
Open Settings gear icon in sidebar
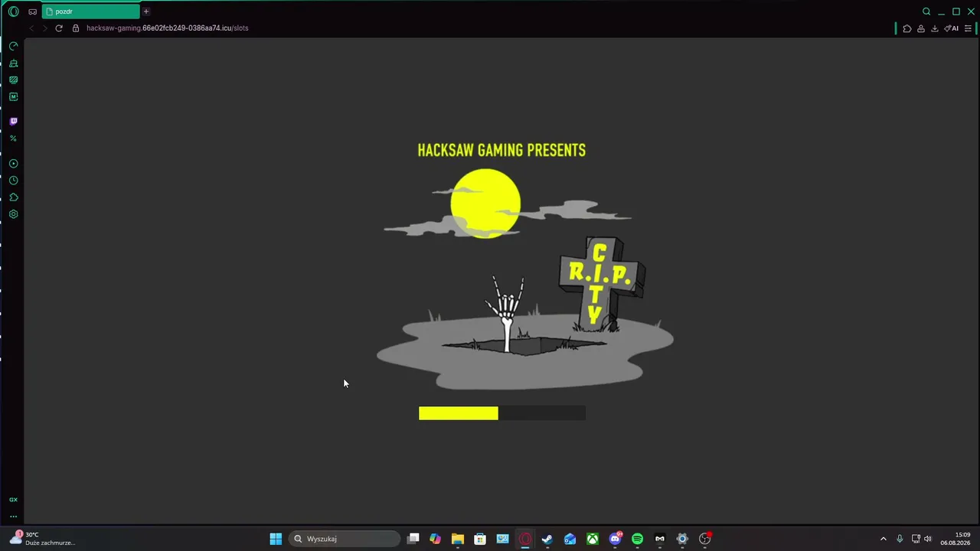(x=13, y=214)
